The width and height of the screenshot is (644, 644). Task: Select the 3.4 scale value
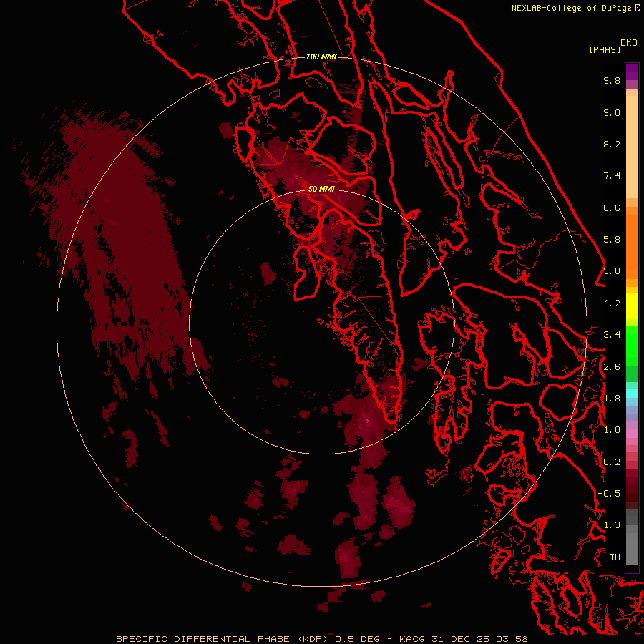click(612, 335)
